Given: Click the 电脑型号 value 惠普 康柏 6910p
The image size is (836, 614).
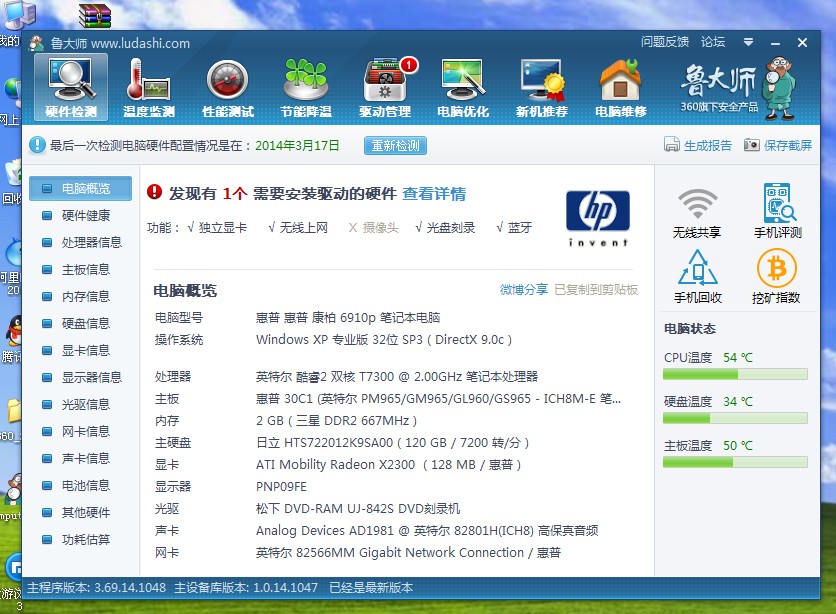Looking at the screenshot, I should click(348, 318).
